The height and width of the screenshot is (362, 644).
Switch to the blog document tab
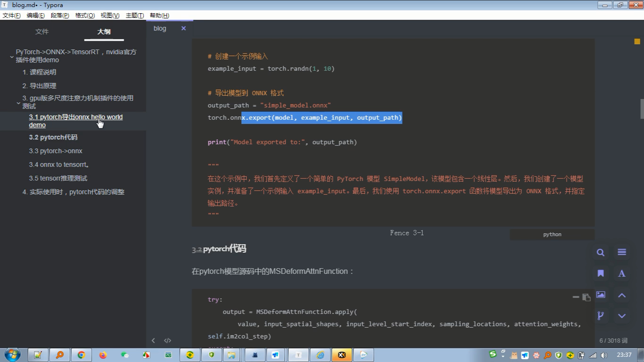(160, 28)
